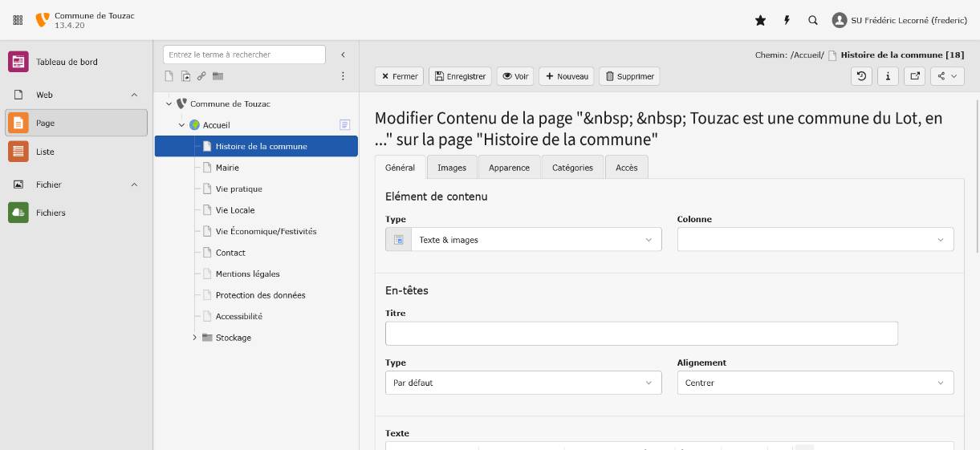
Task: Open the application grid menu icon
Action: click(x=18, y=20)
